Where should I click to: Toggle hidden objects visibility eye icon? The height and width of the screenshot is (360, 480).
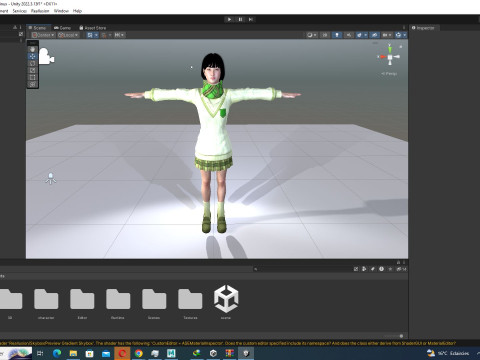click(x=374, y=35)
